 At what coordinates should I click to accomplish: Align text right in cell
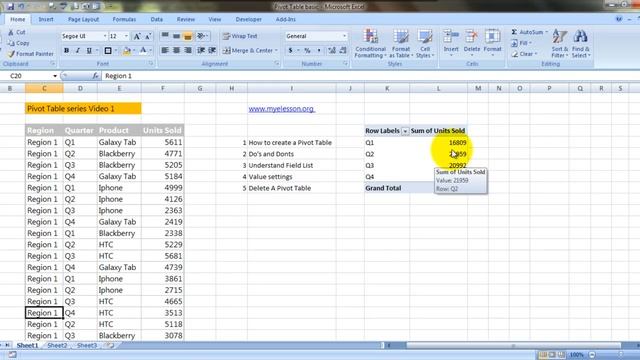click(x=188, y=50)
